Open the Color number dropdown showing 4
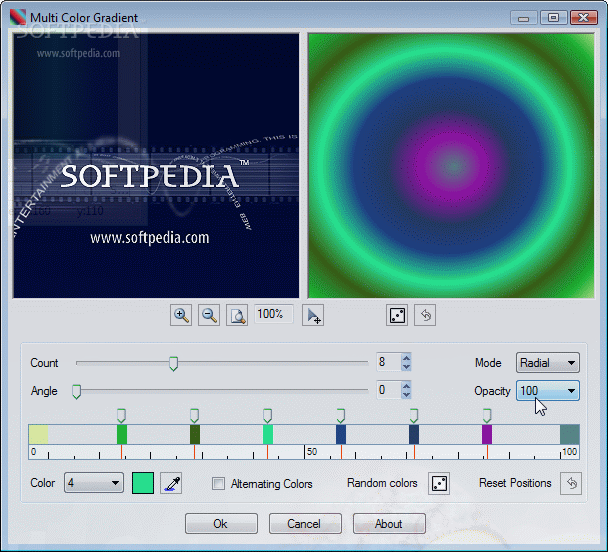The image size is (608, 552). (x=94, y=483)
